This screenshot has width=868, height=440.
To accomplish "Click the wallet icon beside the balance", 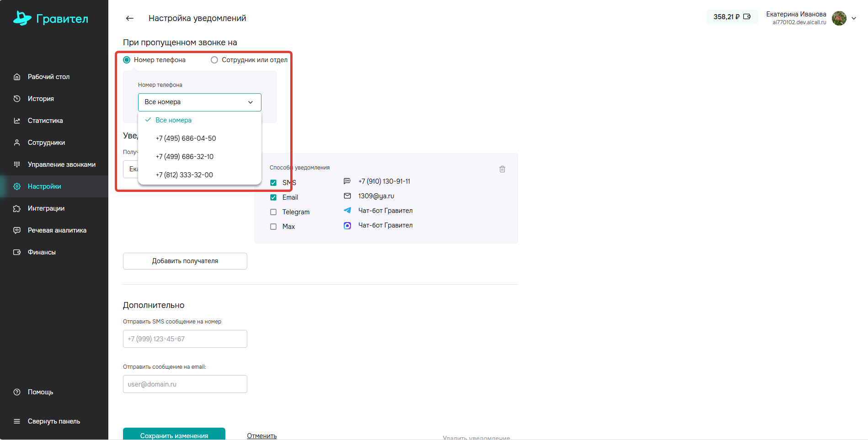I will [x=747, y=17].
